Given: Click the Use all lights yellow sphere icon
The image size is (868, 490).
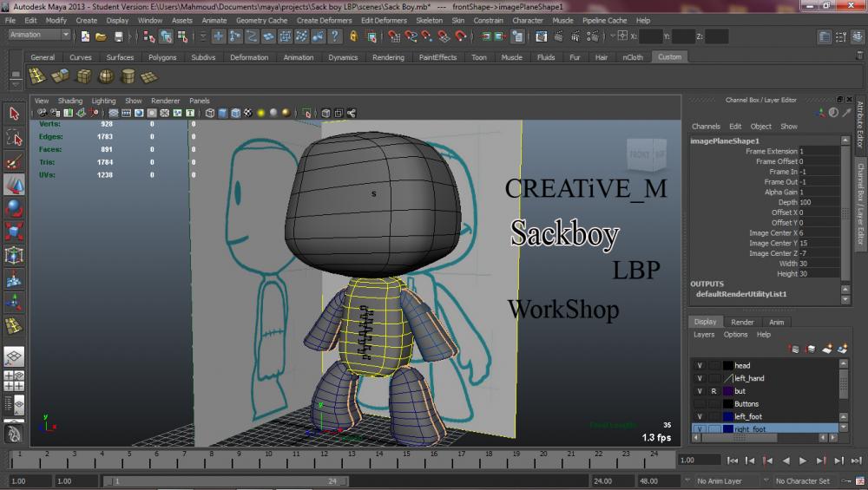Looking at the screenshot, I should coord(260,113).
